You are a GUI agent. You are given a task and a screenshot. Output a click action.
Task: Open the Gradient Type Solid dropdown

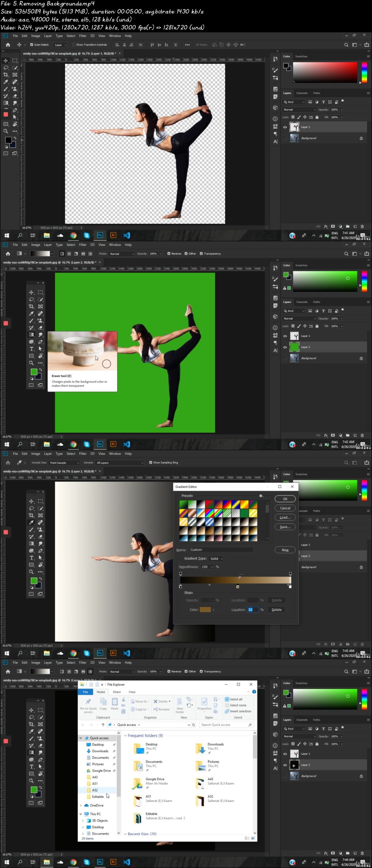216,558
